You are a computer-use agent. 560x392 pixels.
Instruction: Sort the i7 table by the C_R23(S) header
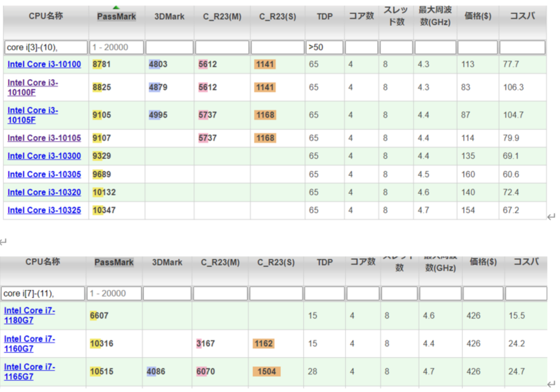pos(276,262)
